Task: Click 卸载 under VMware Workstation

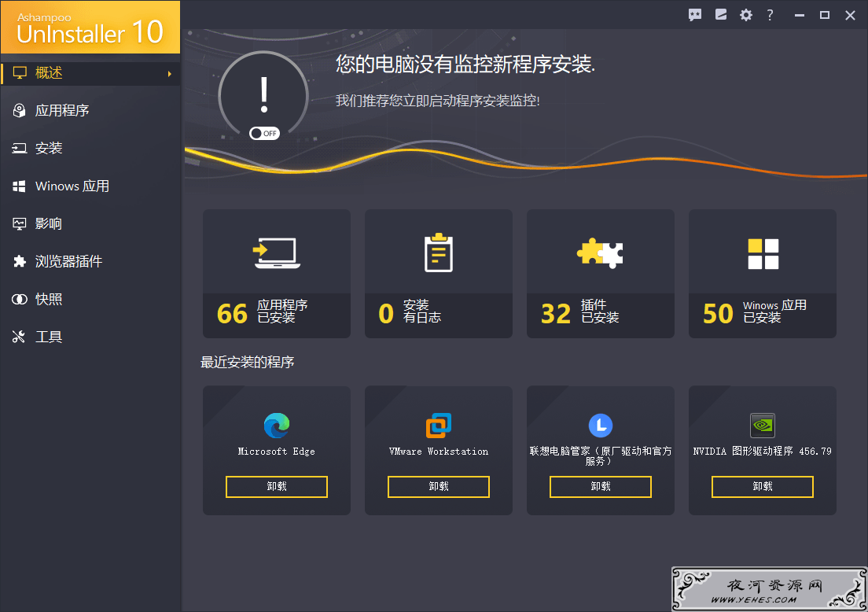Action: pos(439,487)
